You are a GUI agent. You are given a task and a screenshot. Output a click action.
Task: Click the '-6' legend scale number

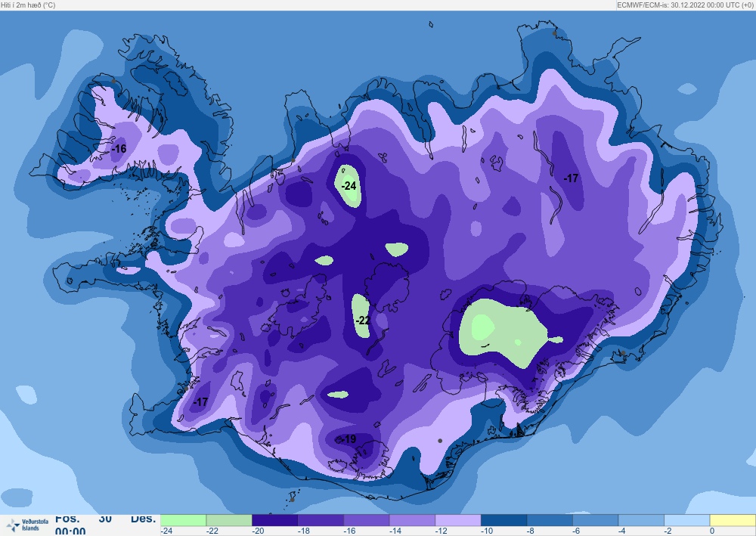coord(576,531)
